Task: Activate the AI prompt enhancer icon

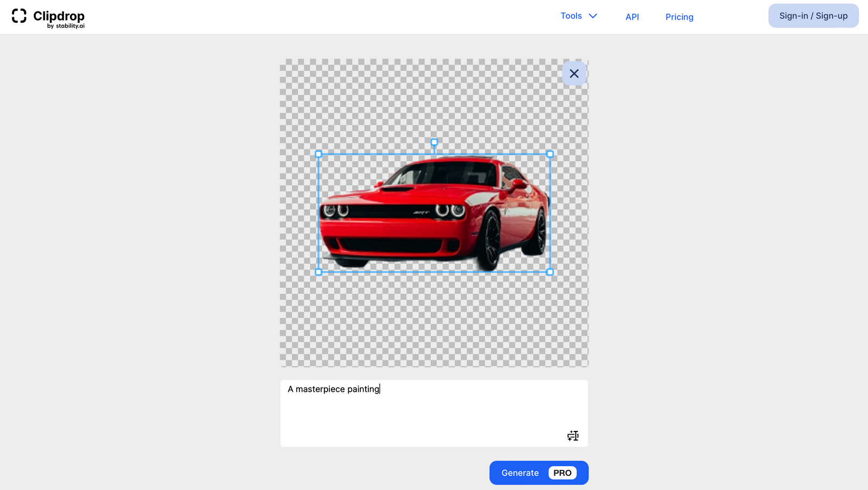Action: pos(573,435)
